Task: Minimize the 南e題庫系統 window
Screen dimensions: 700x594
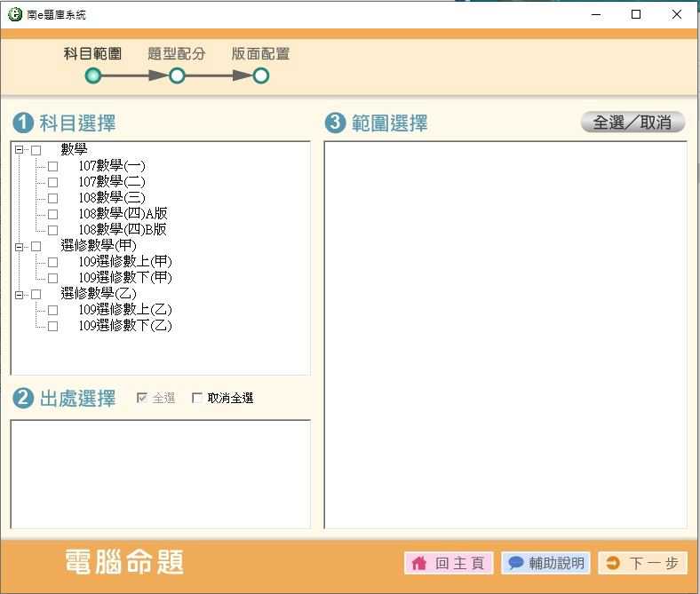Action: point(596,14)
